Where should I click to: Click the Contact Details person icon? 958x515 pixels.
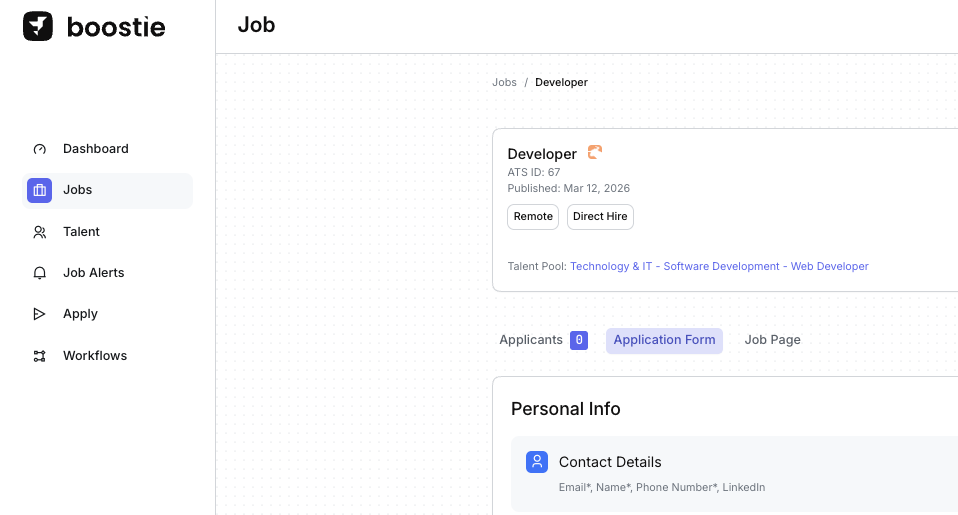pos(537,462)
